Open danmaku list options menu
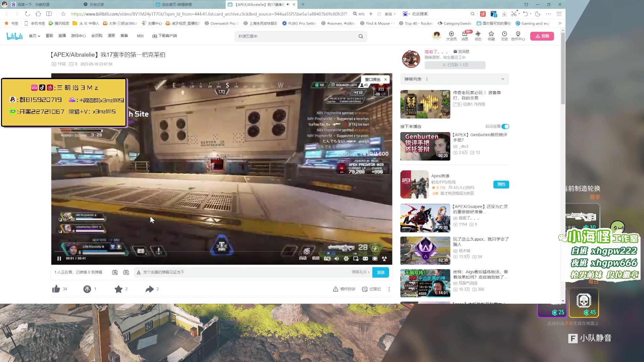Screen dimensions: 644x362 [427, 79]
